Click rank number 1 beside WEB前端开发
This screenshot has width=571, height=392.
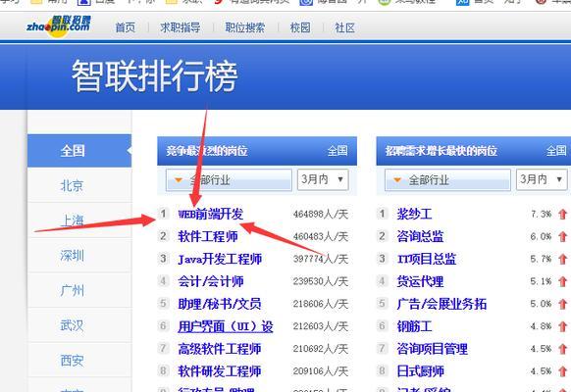[164, 214]
